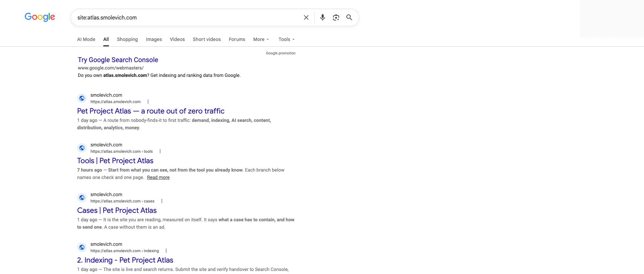The width and height of the screenshot is (644, 274).
Task: Click https://atlas.smolevich.com URL under first result
Action: click(x=115, y=102)
